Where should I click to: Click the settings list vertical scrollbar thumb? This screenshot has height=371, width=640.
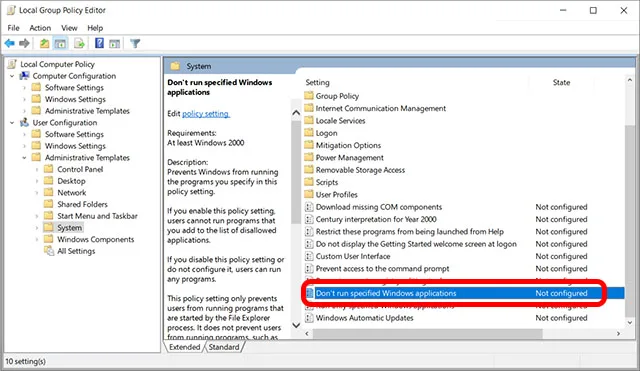[x=630, y=220]
